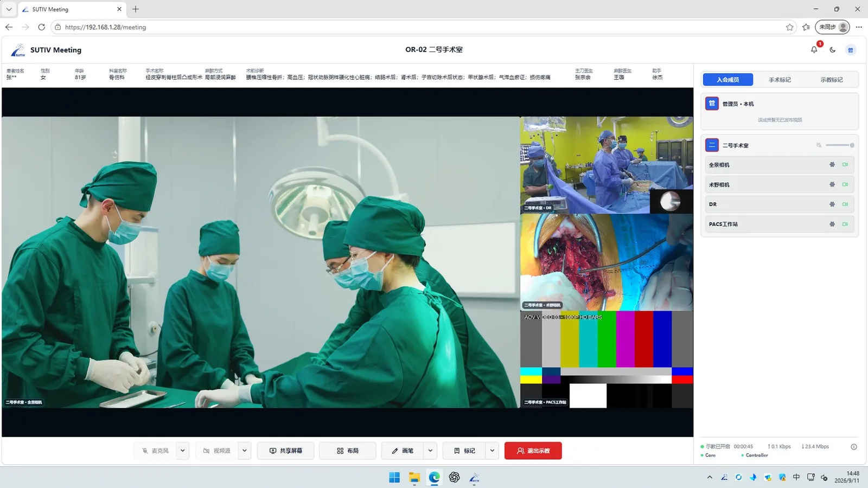Screen dimensions: 868x488
Task: Click the browser refresh icon
Action: tap(42, 27)
